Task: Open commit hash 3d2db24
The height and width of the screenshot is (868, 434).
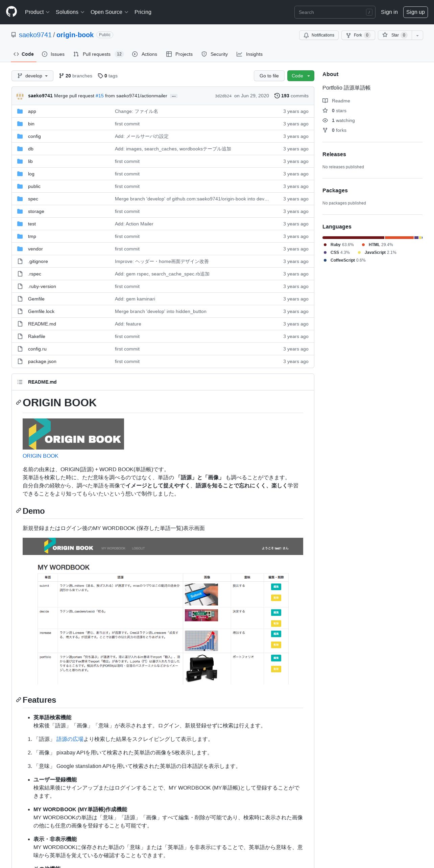Action: click(x=223, y=96)
